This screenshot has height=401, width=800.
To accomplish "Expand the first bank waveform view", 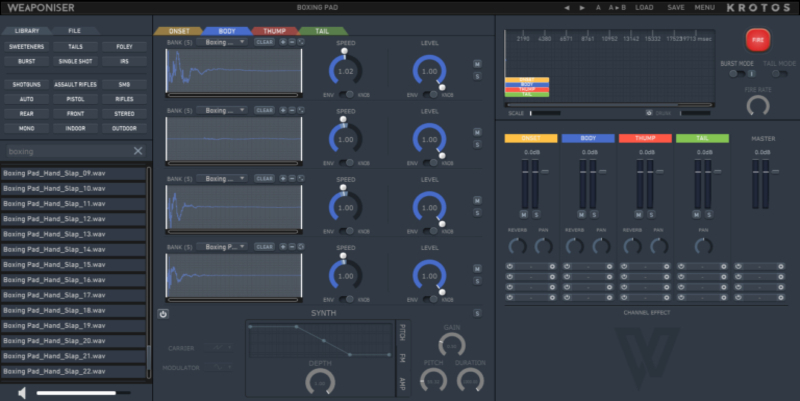I will 301,42.
